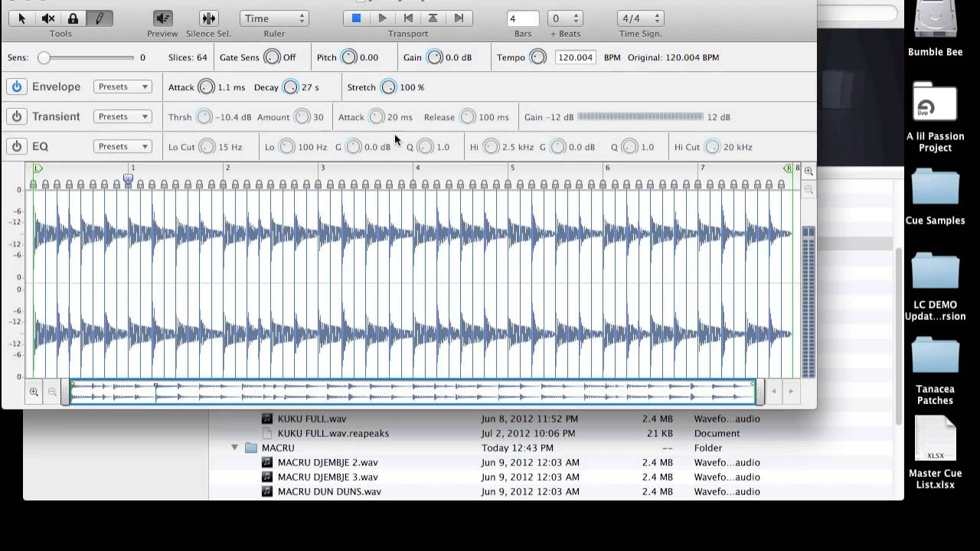This screenshot has height=551, width=980.
Task: Start playback with the play button
Action: [382, 18]
